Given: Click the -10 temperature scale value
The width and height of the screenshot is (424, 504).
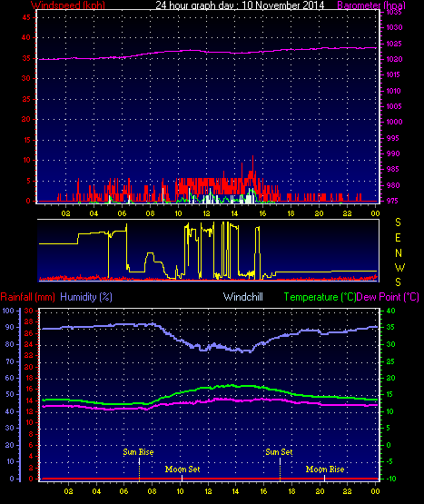Looking at the screenshot, I should point(391,479).
